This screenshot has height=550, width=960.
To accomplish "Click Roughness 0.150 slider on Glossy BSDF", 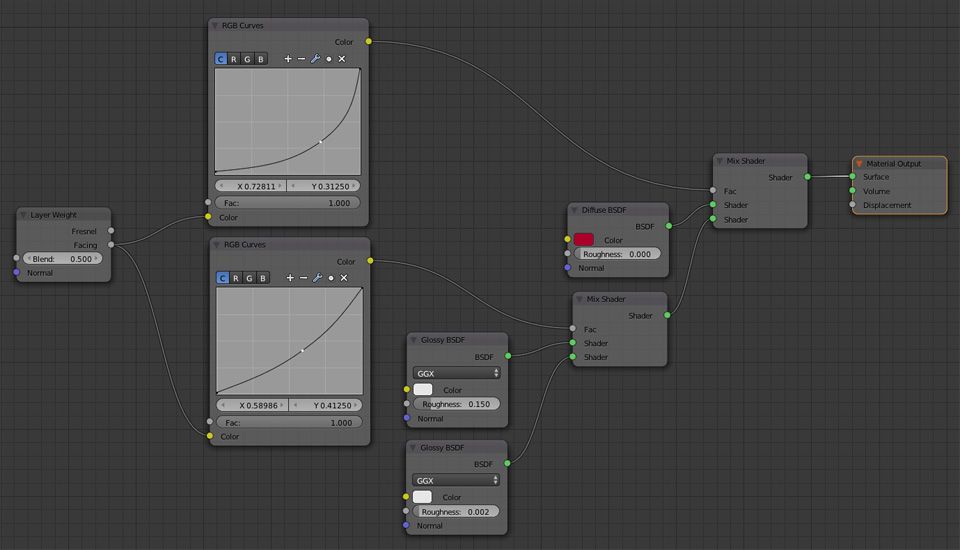I will coord(456,404).
